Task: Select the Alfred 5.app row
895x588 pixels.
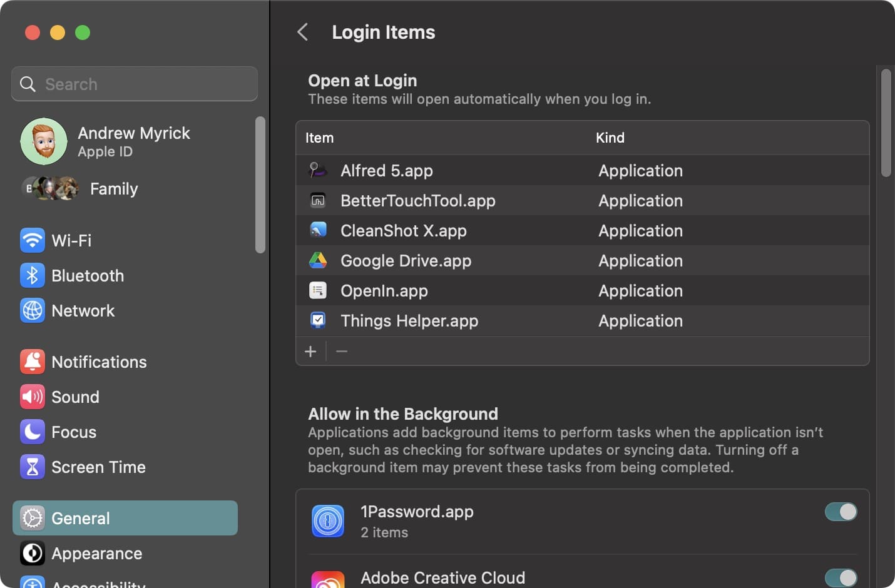Action: [x=583, y=170]
